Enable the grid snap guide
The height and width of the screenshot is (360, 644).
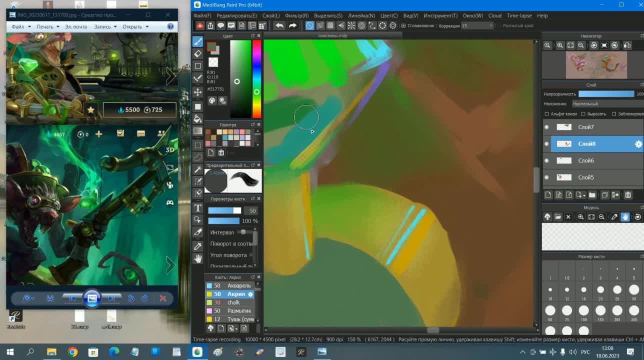(x=330, y=25)
